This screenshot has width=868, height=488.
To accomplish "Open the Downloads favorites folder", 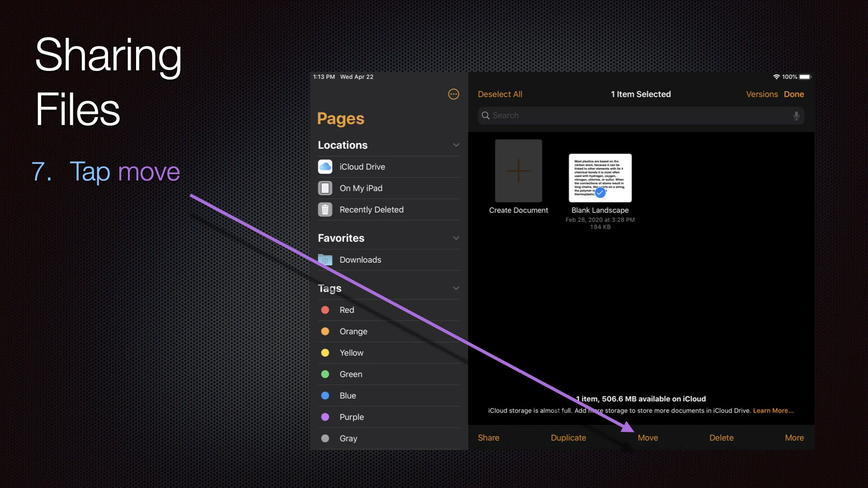I will click(360, 260).
